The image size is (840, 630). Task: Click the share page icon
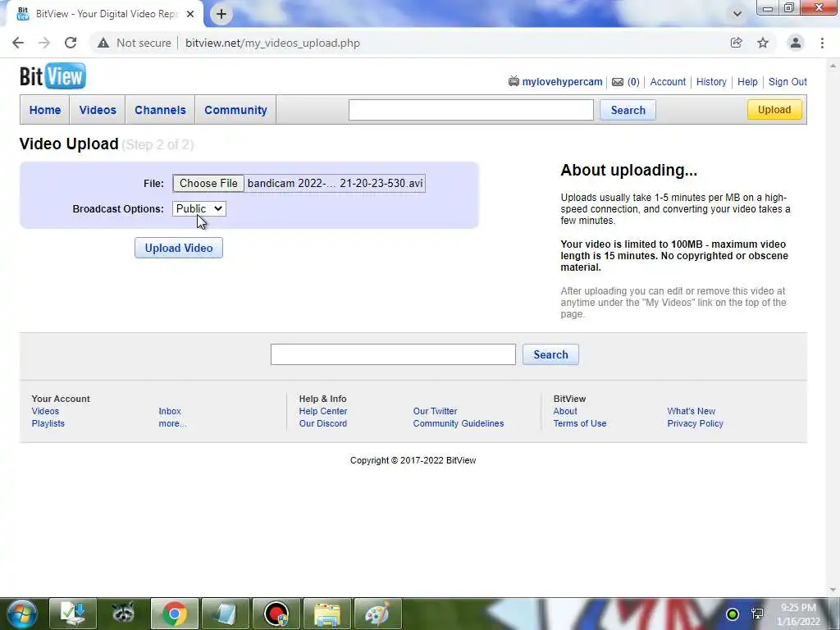pyautogui.click(x=737, y=43)
